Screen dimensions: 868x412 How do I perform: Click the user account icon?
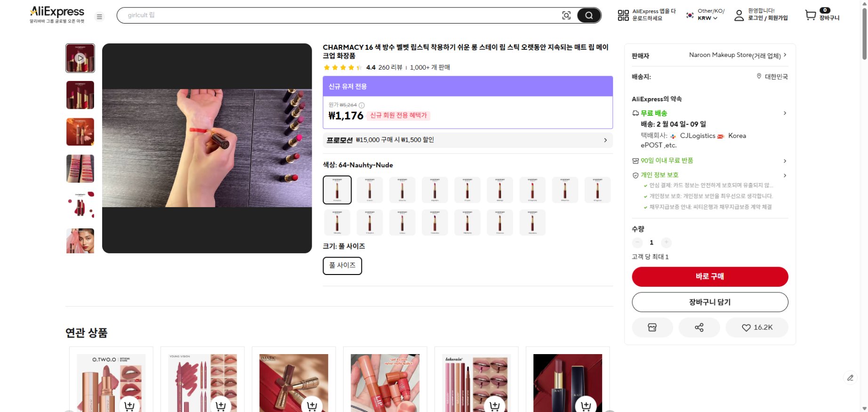[x=739, y=16]
